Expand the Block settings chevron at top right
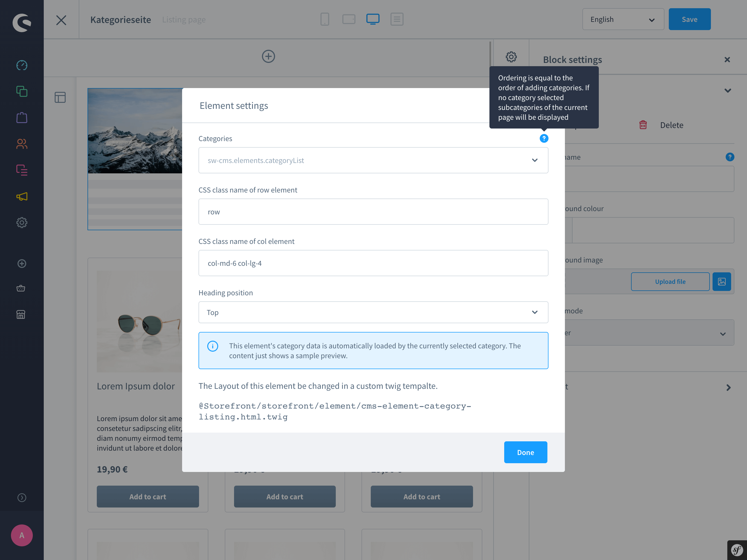Screen dimensions: 747x560 coord(728,90)
